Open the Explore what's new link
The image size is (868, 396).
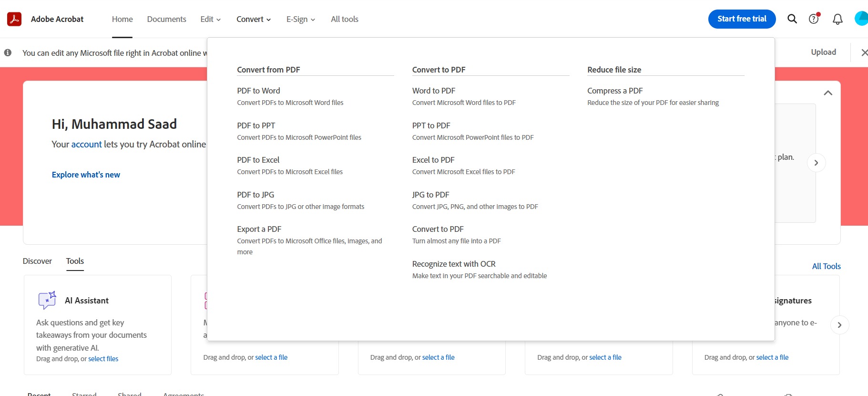coord(86,175)
